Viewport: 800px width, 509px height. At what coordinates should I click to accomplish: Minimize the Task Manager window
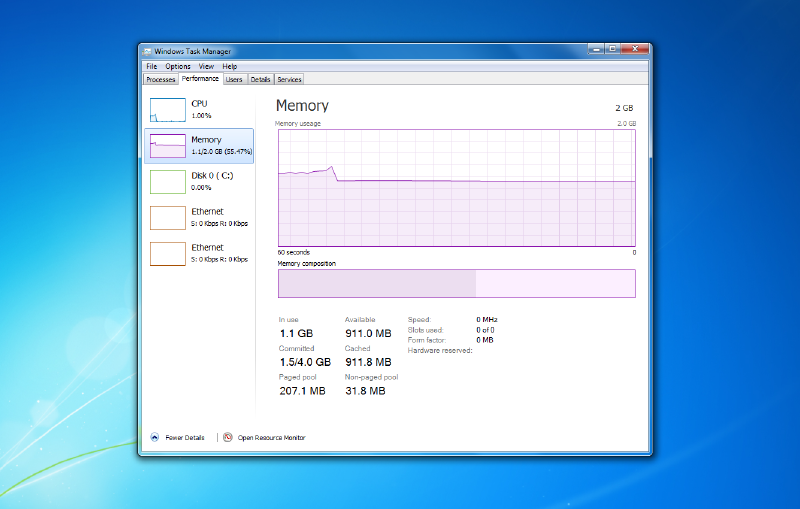coord(595,49)
